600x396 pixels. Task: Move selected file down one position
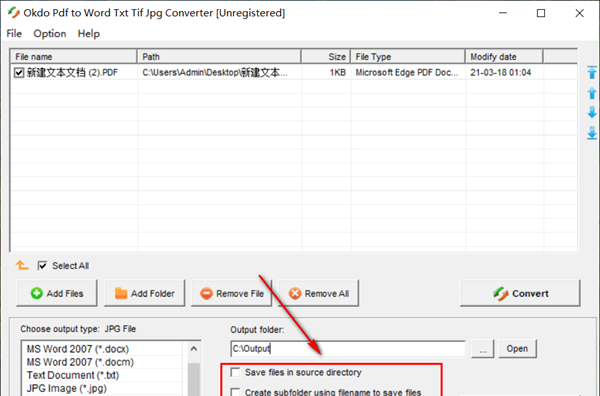pos(592,112)
